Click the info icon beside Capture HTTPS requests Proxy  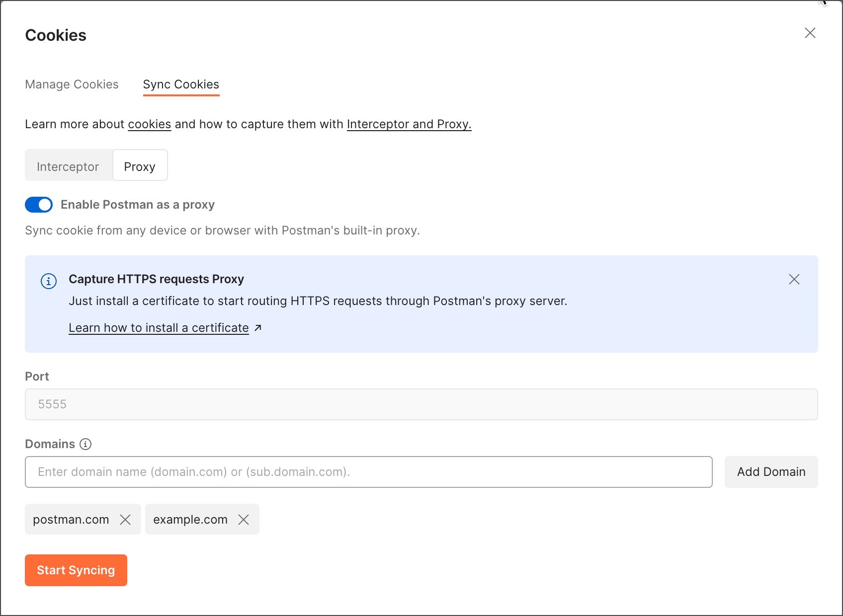[48, 281]
